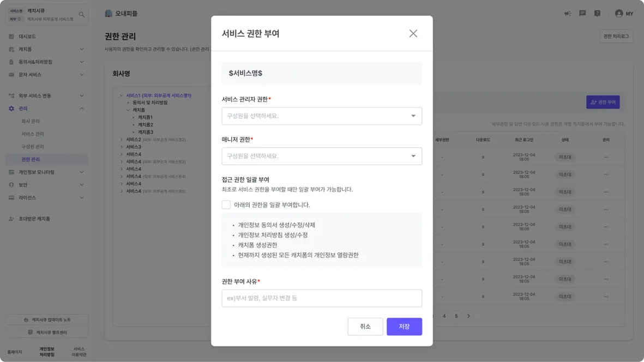Collapse the 캐치폼 tree node
The image size is (644, 362).
[x=128, y=110]
